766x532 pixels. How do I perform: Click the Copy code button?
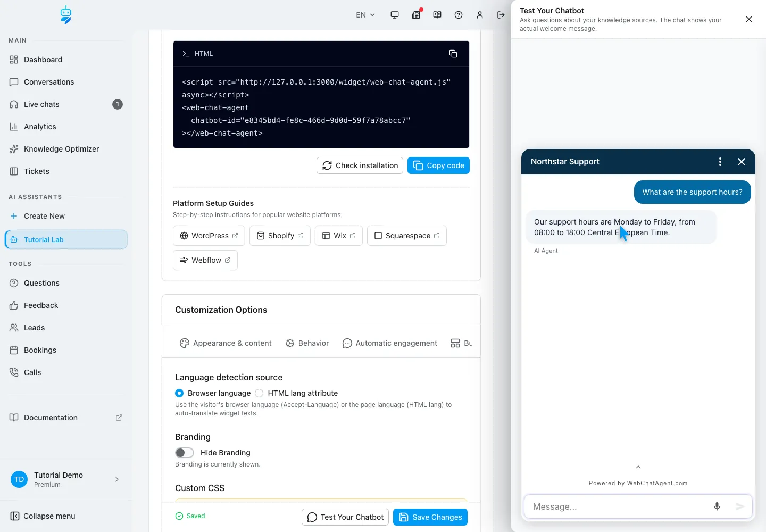click(x=438, y=165)
